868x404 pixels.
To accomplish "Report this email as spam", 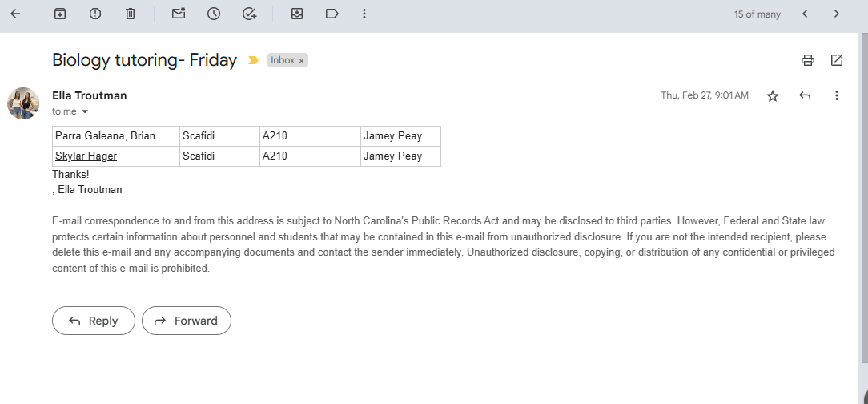I will (x=95, y=14).
